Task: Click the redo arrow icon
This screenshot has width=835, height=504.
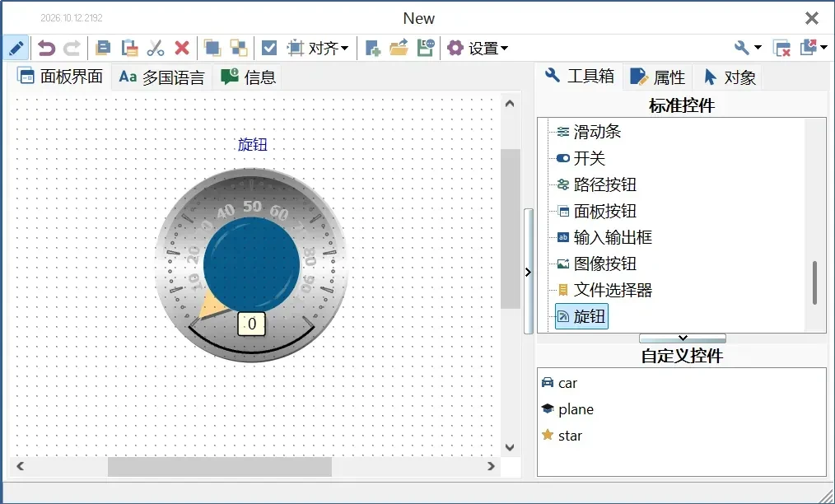Action: 72,49
